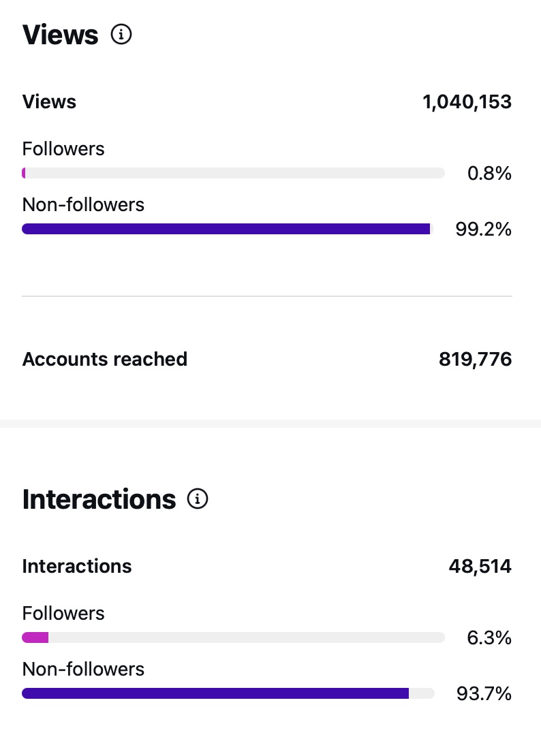
Task: Click the Interactions section heading
Action: (x=99, y=499)
